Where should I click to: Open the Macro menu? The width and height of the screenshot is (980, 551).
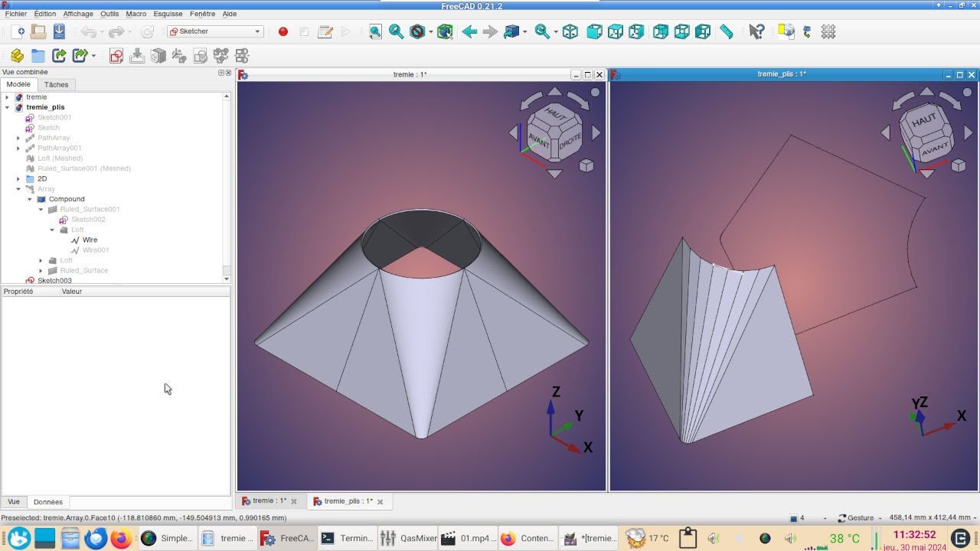(x=136, y=14)
